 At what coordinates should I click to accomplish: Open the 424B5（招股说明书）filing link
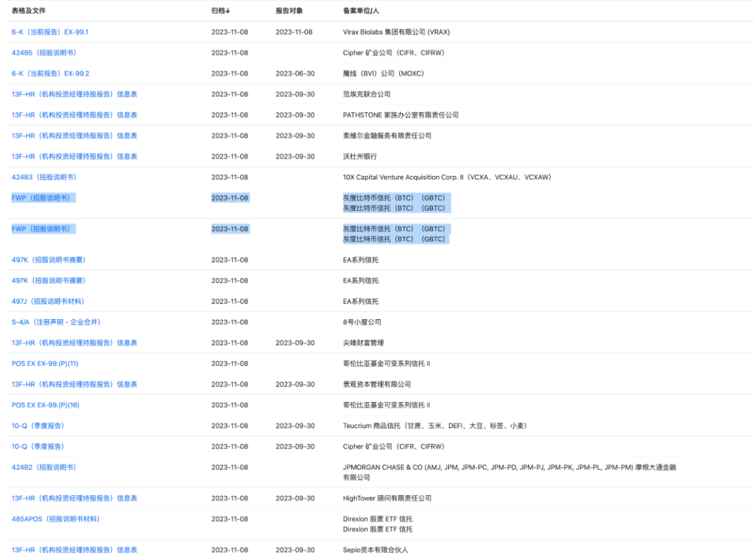pyautogui.click(x=44, y=52)
